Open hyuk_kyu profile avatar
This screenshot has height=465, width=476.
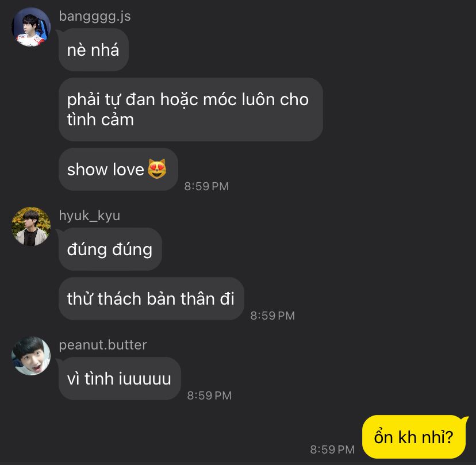(31, 226)
